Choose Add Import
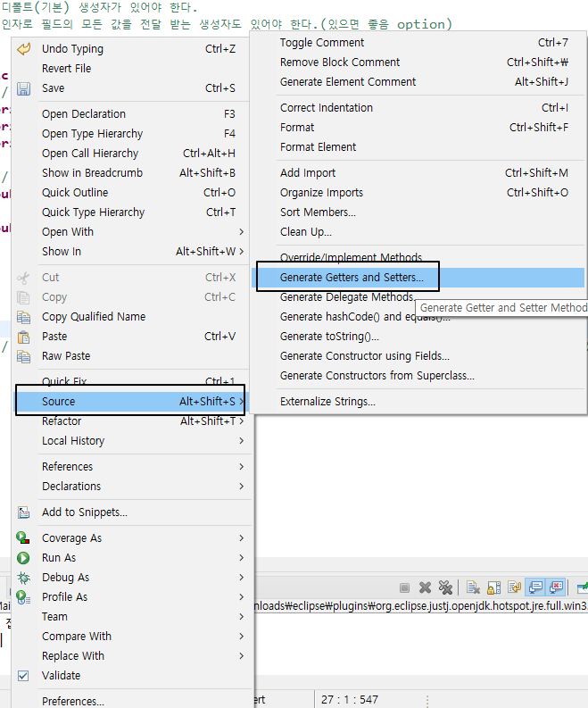Screen dimensions: 588x708 (418, 173)
